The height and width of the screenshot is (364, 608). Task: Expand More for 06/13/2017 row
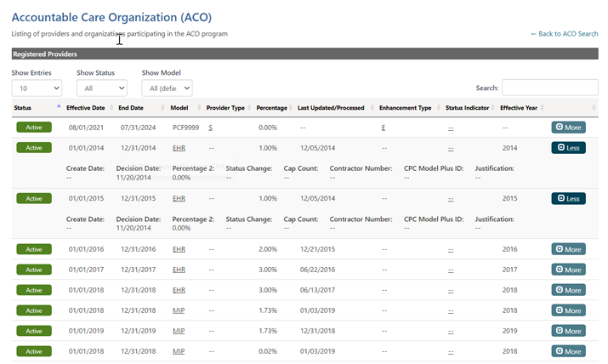click(x=568, y=290)
